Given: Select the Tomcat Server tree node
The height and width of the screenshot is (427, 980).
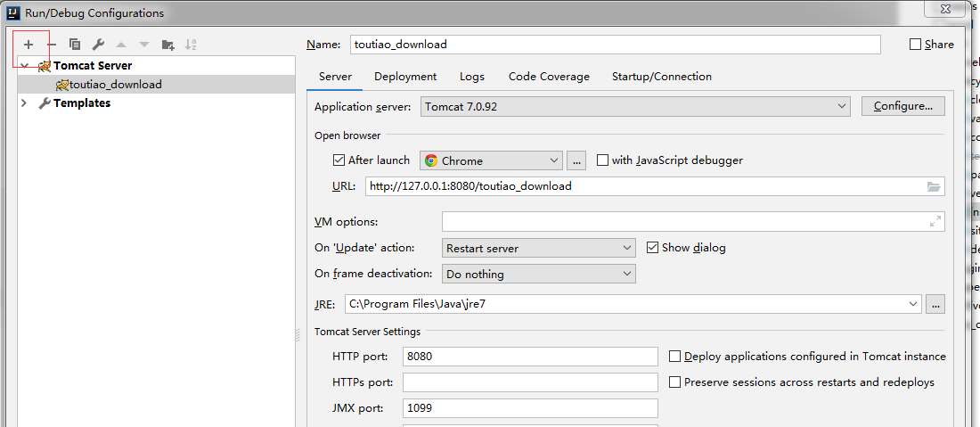Looking at the screenshot, I should coord(93,66).
